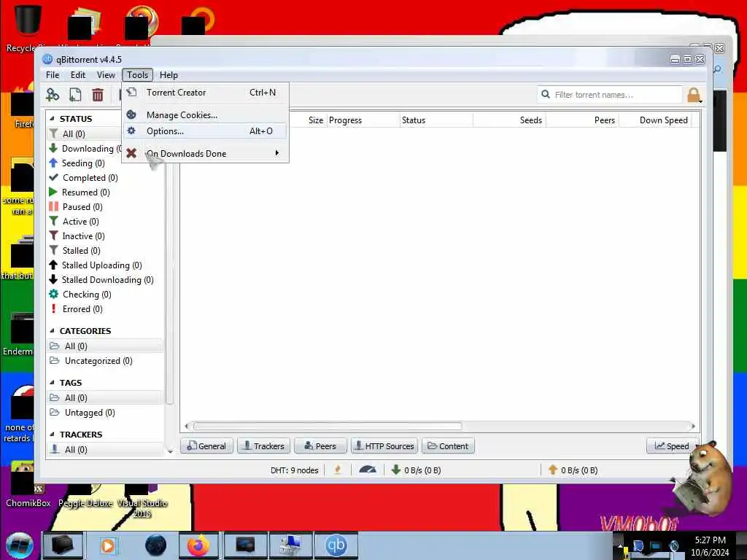Toggle alternative speed limits speedometer icon

coord(368,470)
